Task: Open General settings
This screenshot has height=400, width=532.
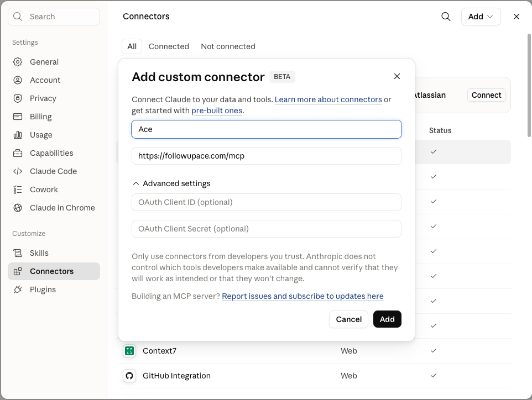Action: [x=54, y=62]
